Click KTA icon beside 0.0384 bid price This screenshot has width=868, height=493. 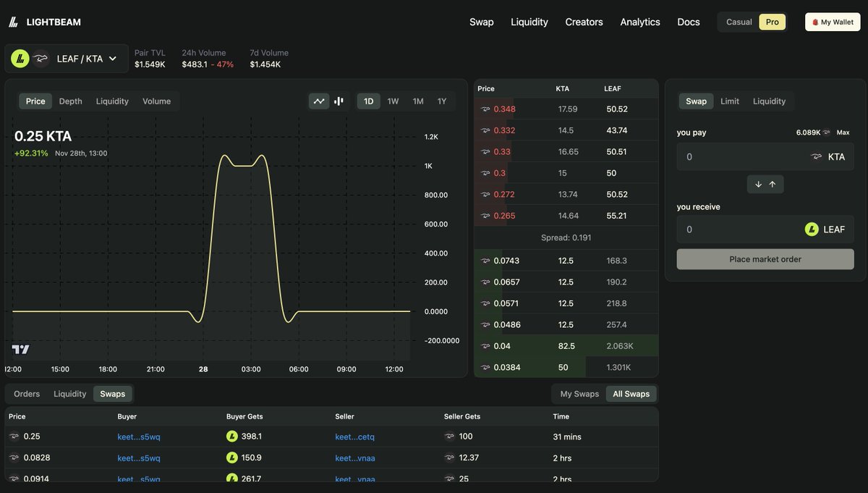pyautogui.click(x=485, y=367)
